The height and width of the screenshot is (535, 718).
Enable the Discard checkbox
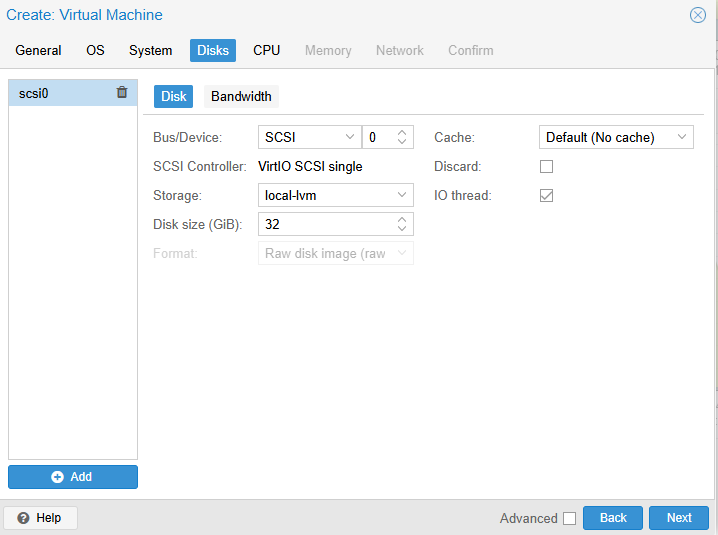(546, 167)
